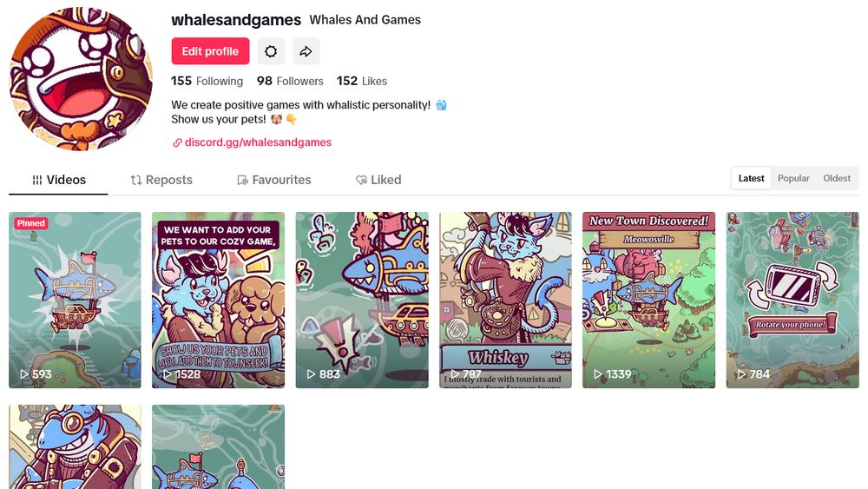Switch sorting to Popular

[x=793, y=178]
